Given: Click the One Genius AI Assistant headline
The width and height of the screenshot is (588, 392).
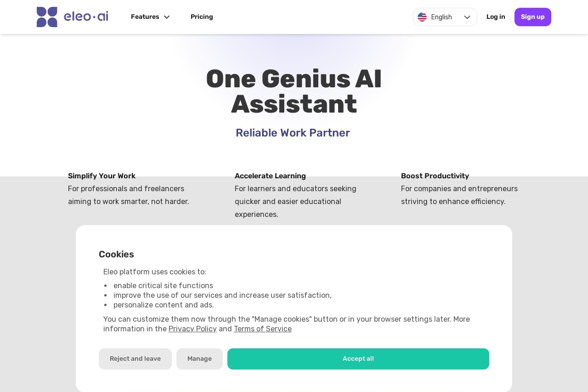Looking at the screenshot, I should tap(294, 91).
